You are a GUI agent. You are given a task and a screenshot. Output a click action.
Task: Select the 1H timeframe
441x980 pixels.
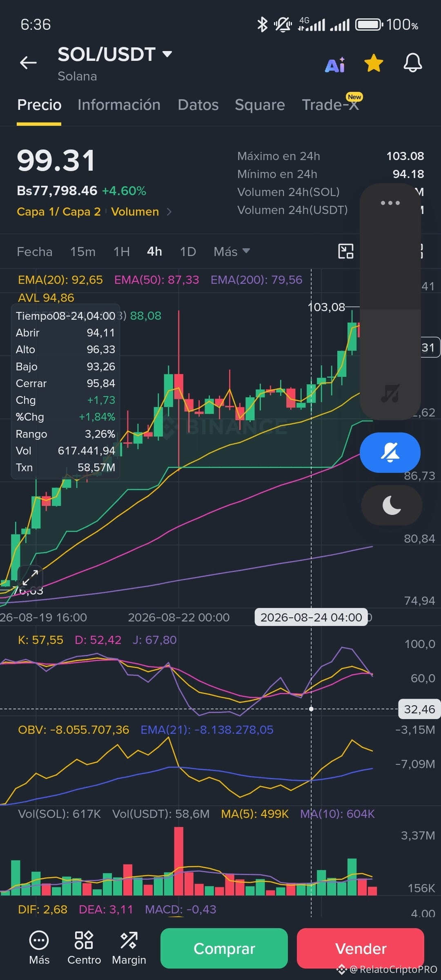pos(122,252)
